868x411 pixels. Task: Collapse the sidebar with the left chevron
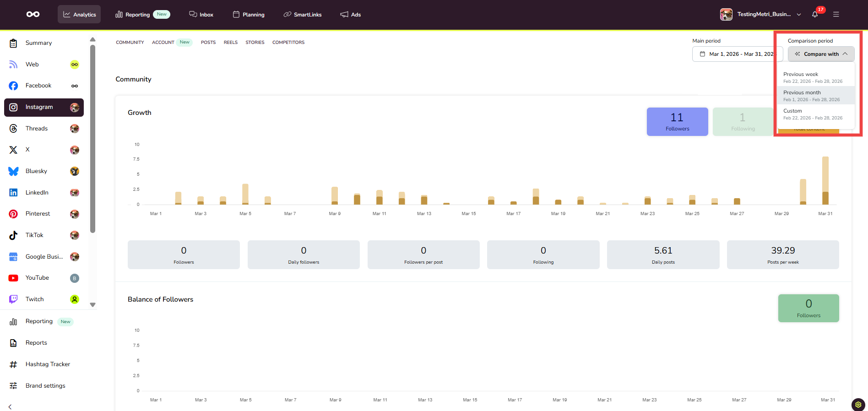(10, 407)
